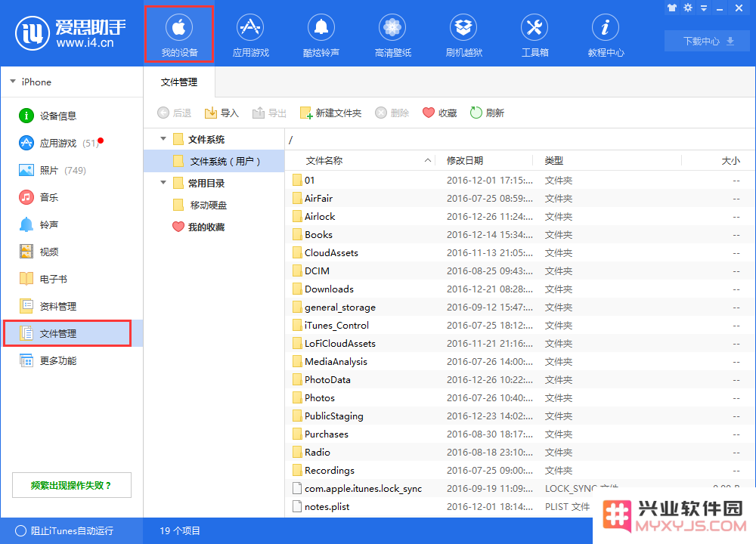Switch to the 文件管理 tab
756x544 pixels.
tap(179, 82)
